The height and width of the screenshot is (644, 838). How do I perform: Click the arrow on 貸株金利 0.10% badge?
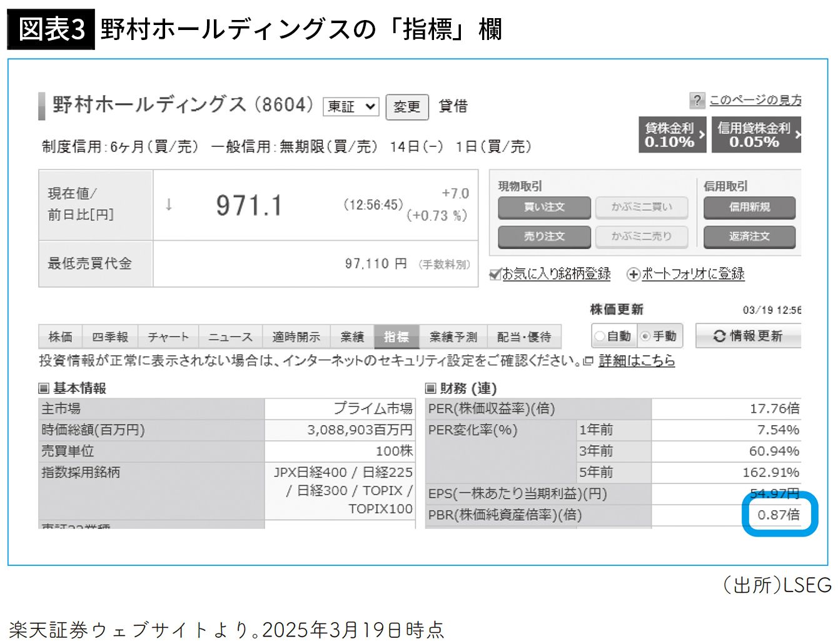pos(702,134)
